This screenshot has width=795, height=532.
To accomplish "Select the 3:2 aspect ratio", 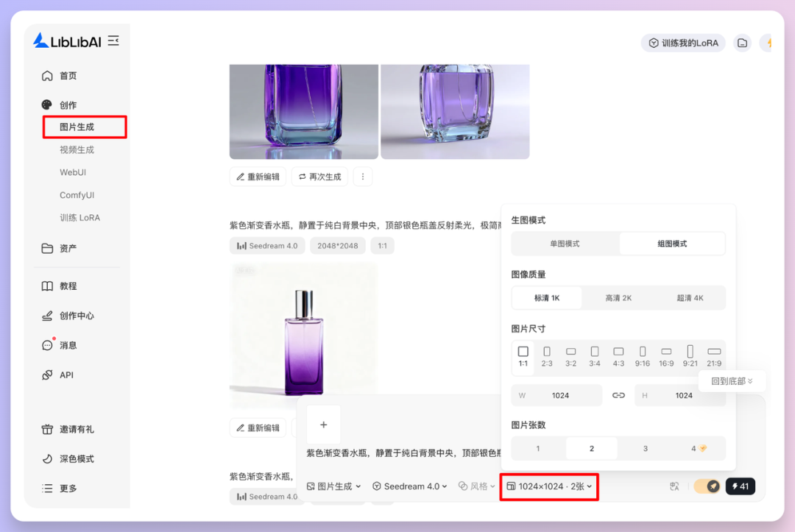I will (x=571, y=357).
